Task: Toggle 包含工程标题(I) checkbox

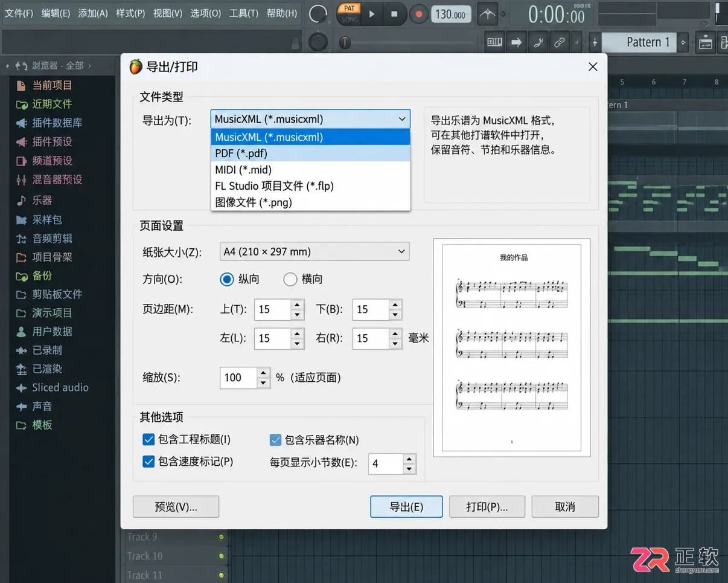Action: coord(148,439)
